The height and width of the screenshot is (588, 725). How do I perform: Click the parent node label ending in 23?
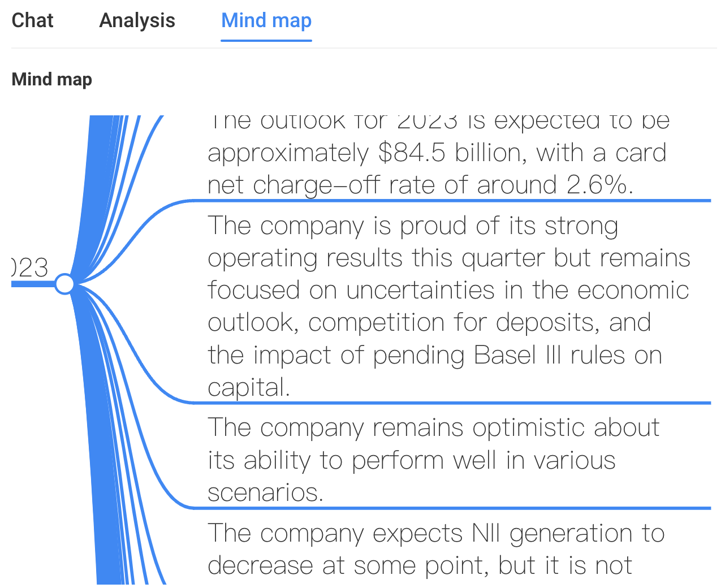(x=30, y=267)
